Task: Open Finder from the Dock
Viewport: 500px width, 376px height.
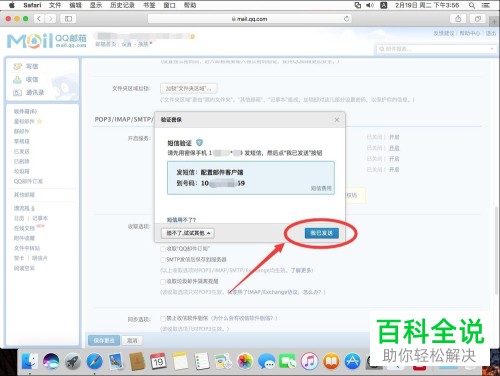Action: [30, 361]
